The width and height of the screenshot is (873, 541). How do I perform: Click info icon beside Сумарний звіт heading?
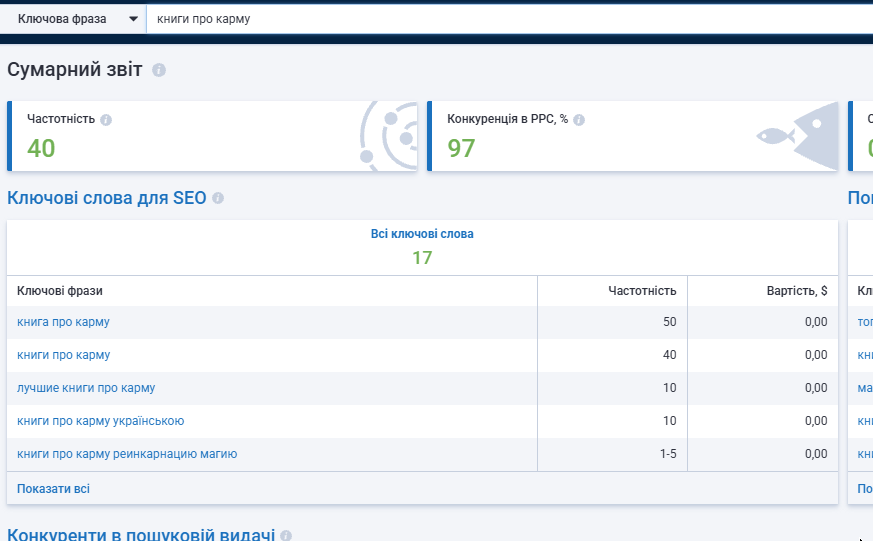coord(159,70)
